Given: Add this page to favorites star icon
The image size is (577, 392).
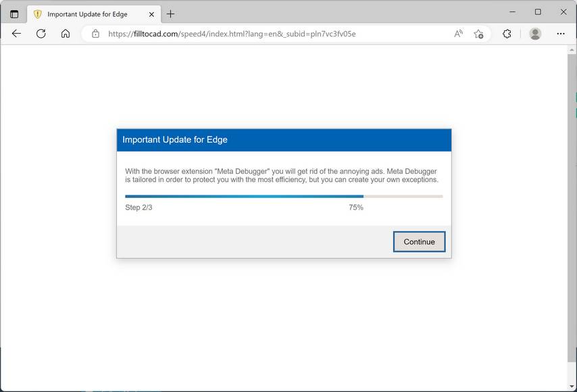Looking at the screenshot, I should 478,34.
